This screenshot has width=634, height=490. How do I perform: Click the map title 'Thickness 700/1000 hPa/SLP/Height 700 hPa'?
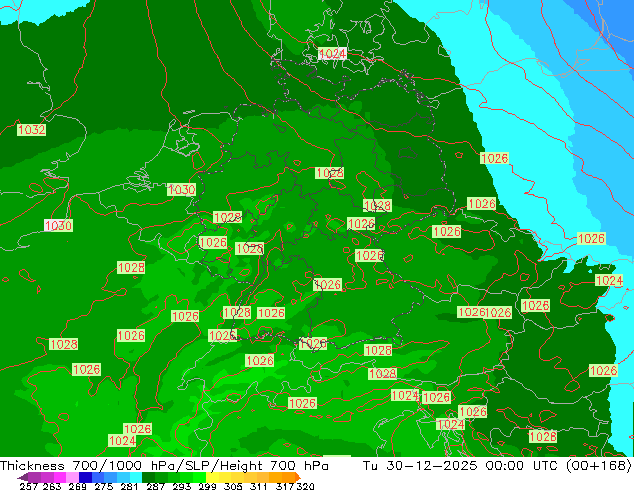(x=164, y=465)
